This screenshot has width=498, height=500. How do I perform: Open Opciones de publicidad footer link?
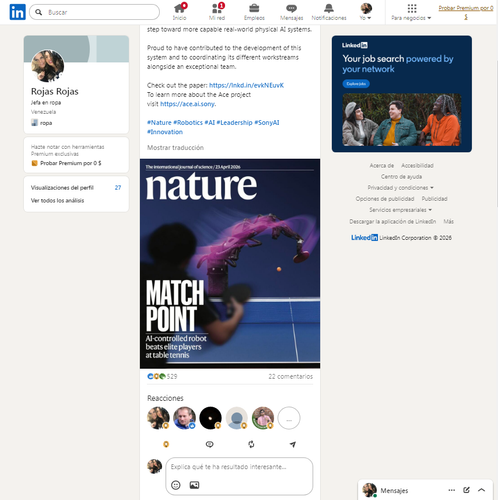[x=385, y=199]
